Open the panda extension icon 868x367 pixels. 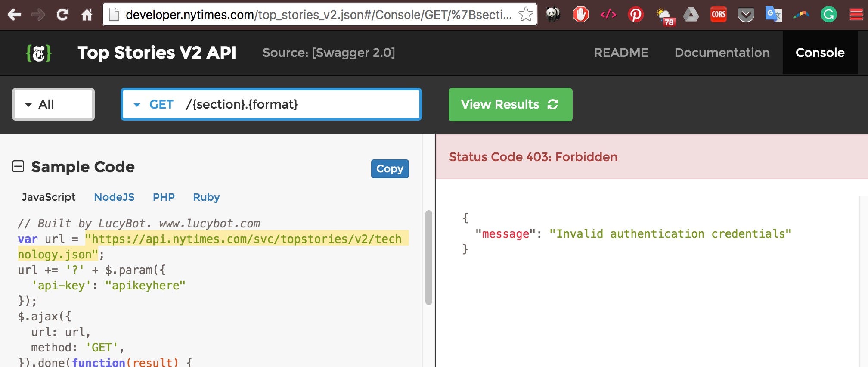[x=553, y=15]
